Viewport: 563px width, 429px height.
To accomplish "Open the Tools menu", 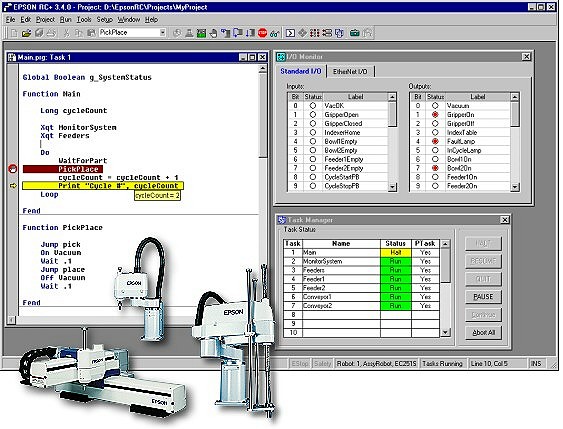I will (x=84, y=20).
